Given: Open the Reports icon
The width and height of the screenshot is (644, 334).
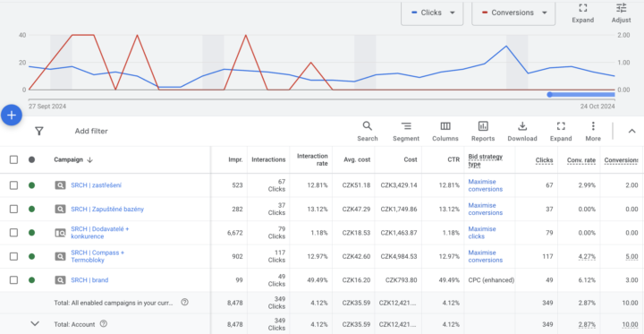Looking at the screenshot, I should point(483,126).
